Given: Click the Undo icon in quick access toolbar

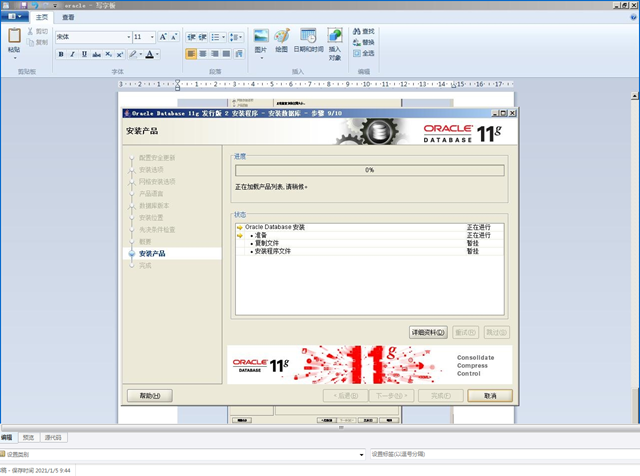Looking at the screenshot, I should pos(35,5).
